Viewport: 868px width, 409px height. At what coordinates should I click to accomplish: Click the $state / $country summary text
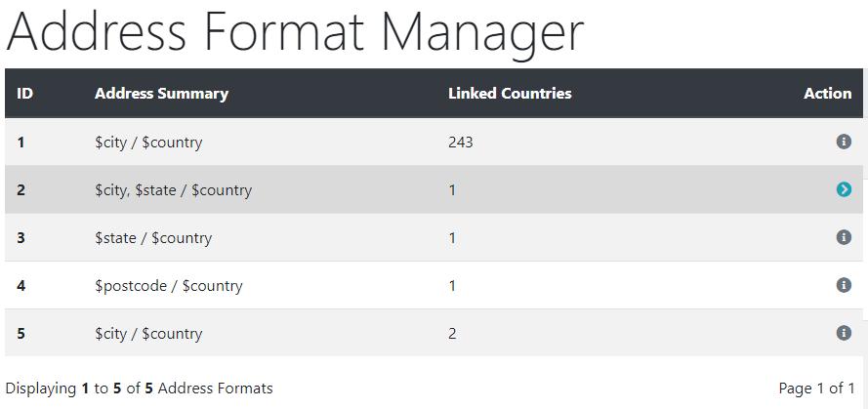[x=153, y=238]
